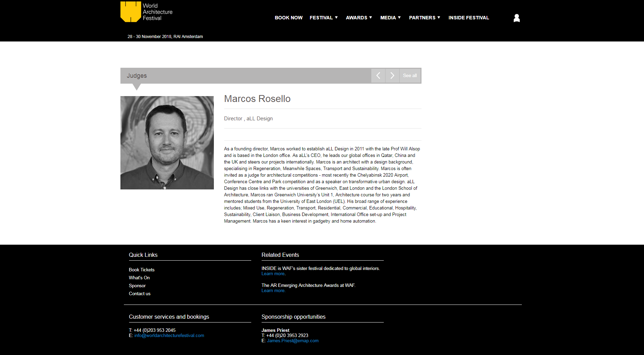
Task: Open the BOOK NOW menu item
Action: 289,18
